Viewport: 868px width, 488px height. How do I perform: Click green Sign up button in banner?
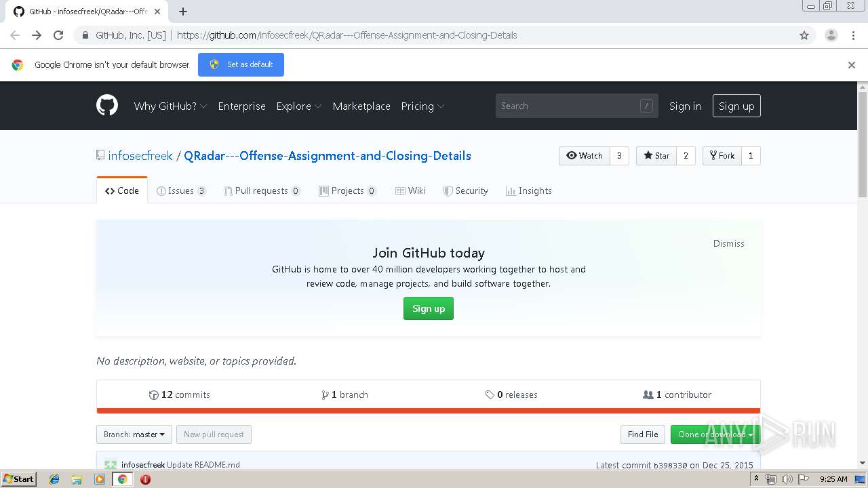click(429, 308)
